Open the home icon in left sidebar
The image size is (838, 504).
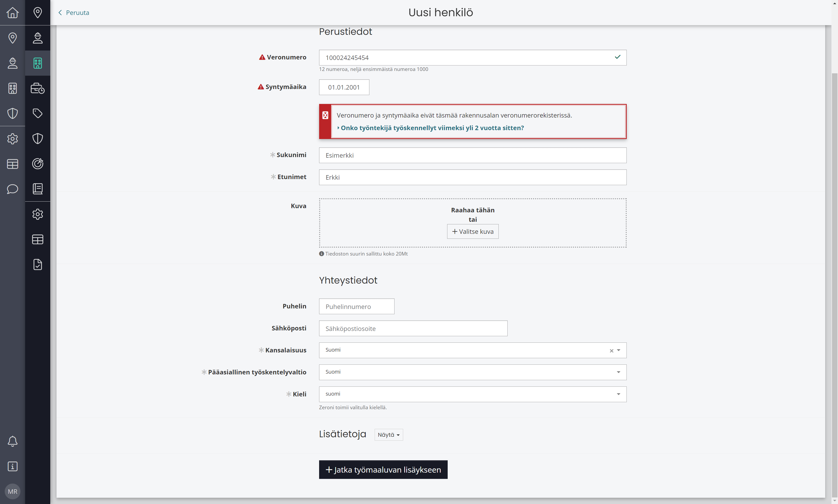tap(13, 13)
